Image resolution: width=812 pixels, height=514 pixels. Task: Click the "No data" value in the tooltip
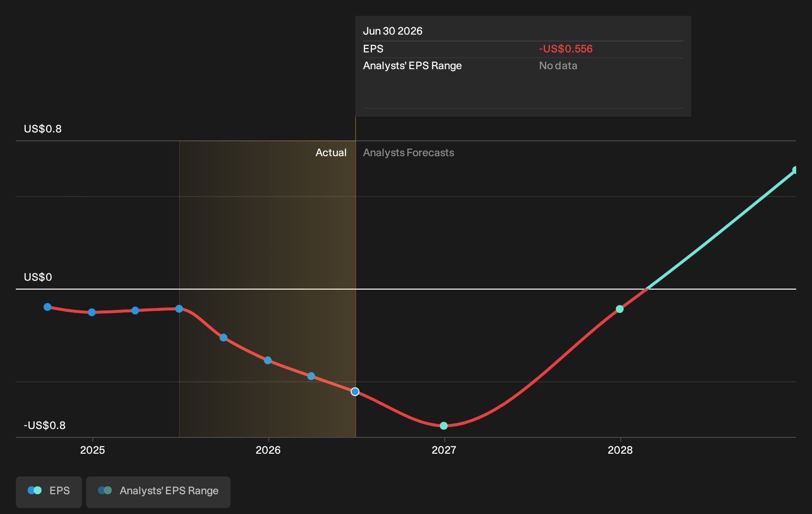tap(558, 66)
